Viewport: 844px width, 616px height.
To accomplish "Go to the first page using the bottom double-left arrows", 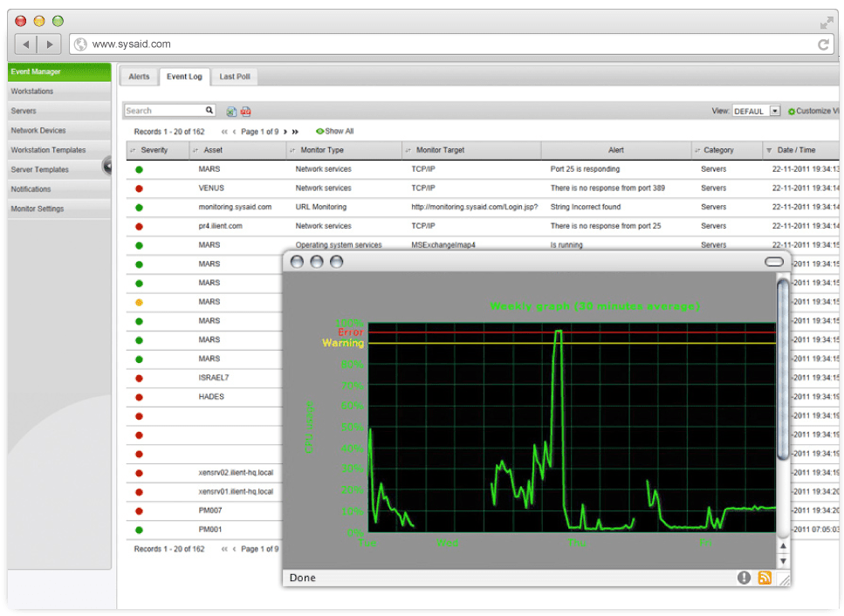I will (x=224, y=550).
